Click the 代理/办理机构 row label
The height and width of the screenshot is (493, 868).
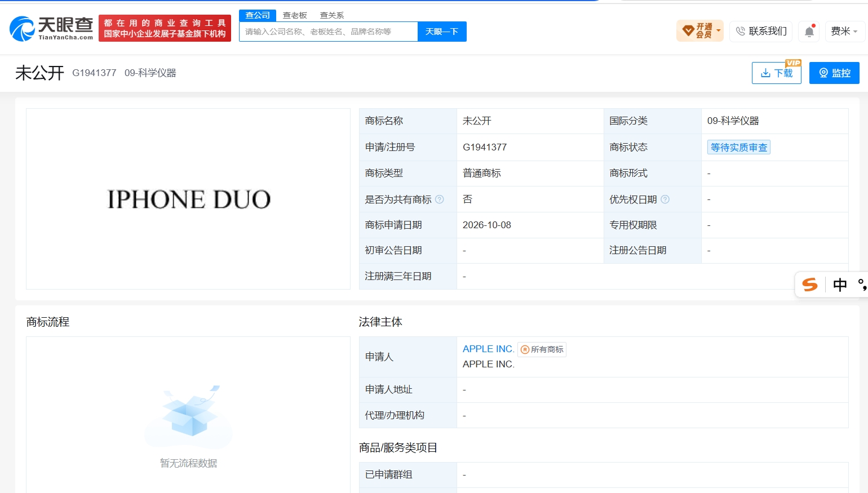(395, 415)
